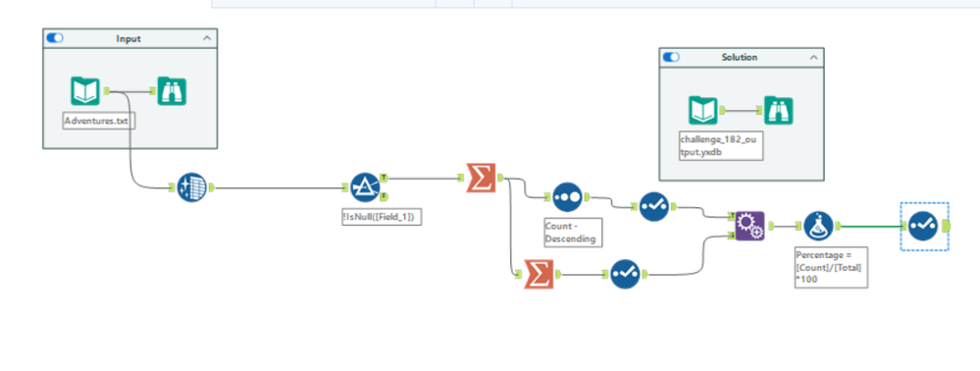Screen dimensions: 980x371
Task: Collapse the Input container
Action: [208, 38]
